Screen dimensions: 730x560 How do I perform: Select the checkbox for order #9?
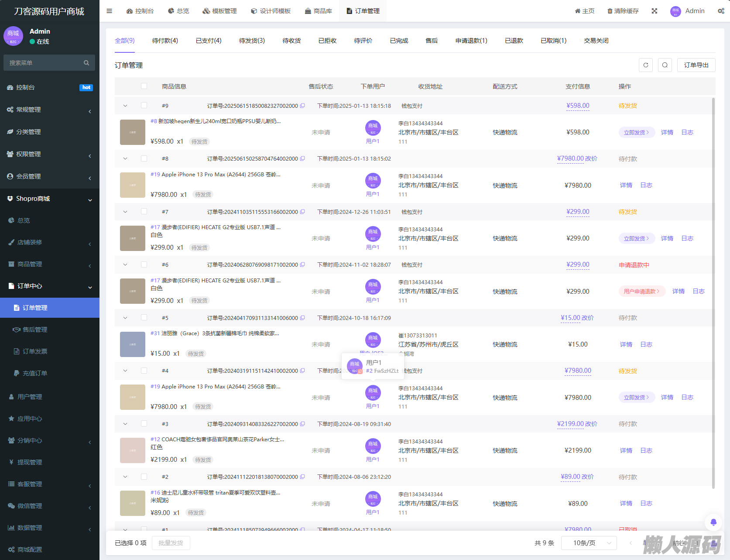[x=144, y=105]
